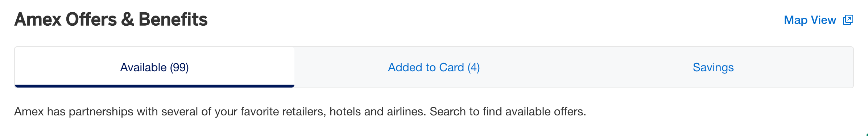Switch to the Added to Card (4) tab

pyautogui.click(x=434, y=67)
